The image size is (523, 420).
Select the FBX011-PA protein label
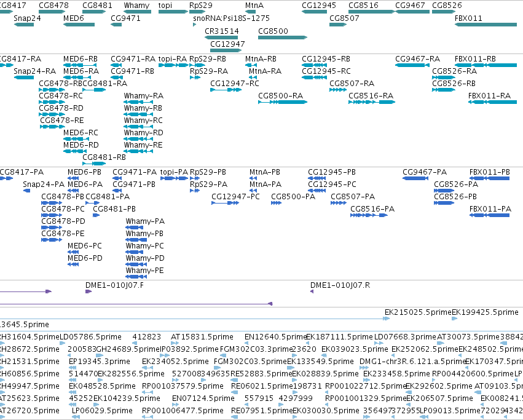[x=490, y=209]
